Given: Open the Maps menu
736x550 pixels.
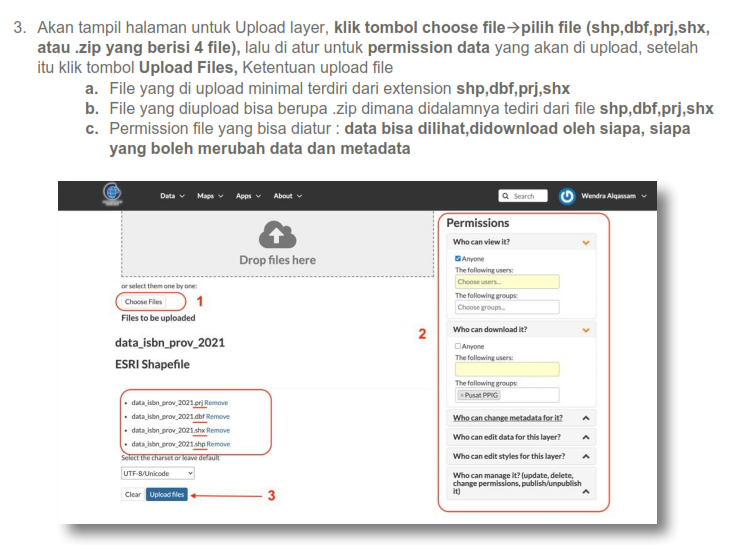Looking at the screenshot, I should point(210,196).
